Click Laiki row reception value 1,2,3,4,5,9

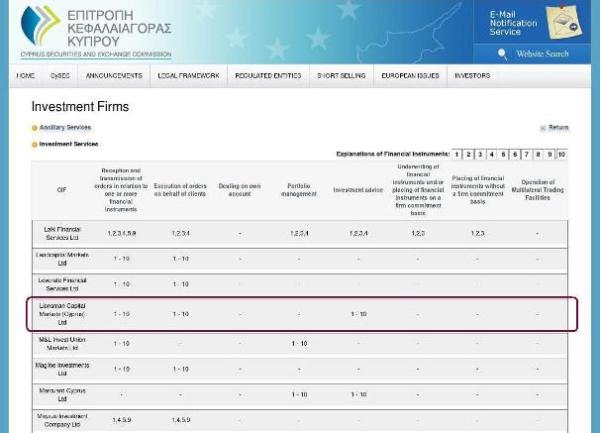coord(121,233)
